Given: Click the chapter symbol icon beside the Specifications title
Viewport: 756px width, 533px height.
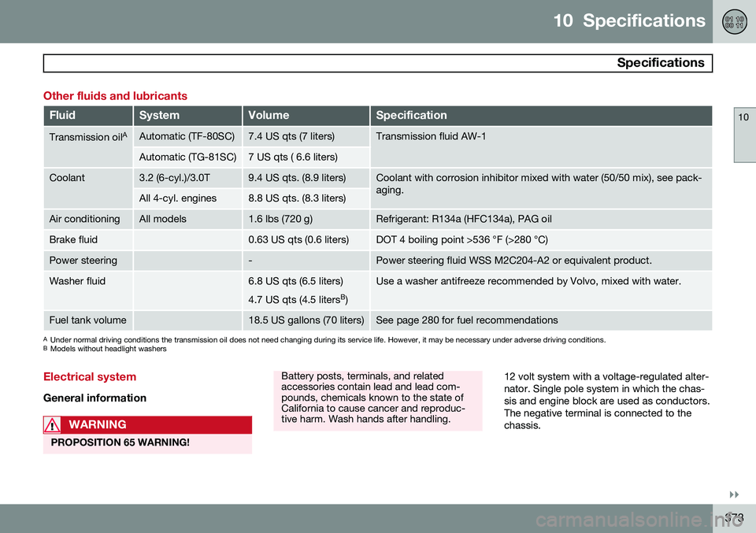Looking at the screenshot, I should point(734,22).
